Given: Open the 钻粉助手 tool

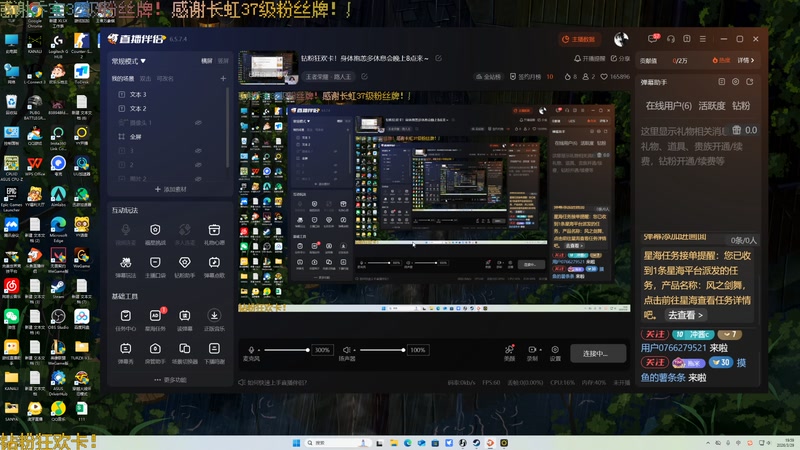Looking at the screenshot, I should click(x=185, y=266).
